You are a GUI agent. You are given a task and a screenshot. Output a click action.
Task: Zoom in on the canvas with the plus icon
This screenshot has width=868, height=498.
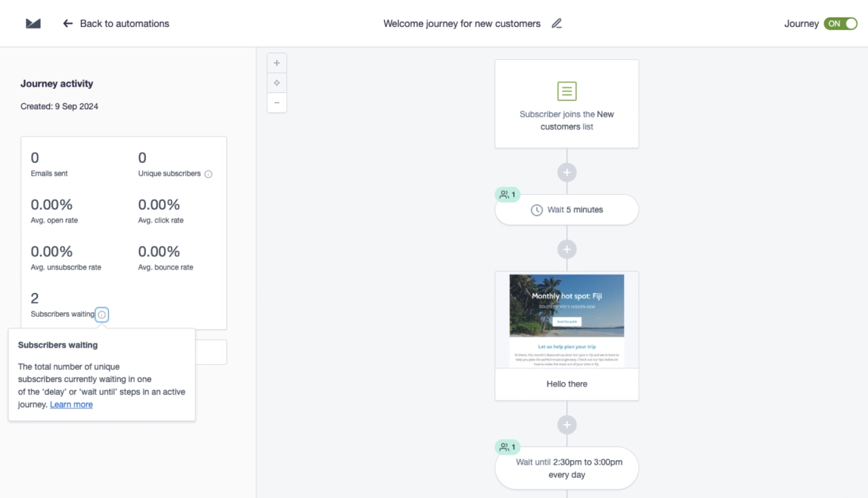point(277,62)
